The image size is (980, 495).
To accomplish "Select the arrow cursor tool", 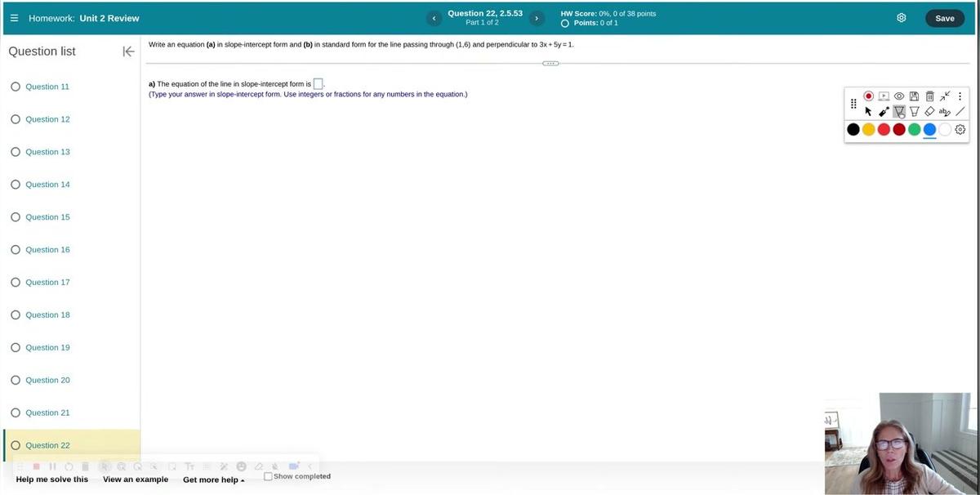I will coord(869,112).
